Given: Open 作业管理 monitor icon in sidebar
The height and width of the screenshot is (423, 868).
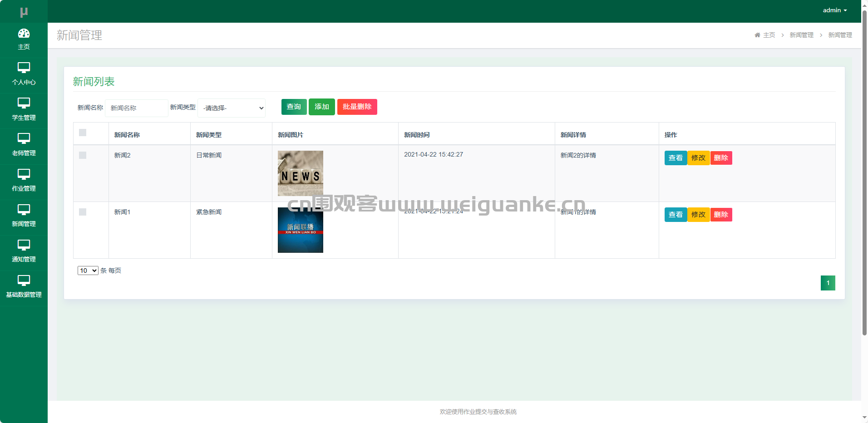Looking at the screenshot, I should [x=24, y=174].
